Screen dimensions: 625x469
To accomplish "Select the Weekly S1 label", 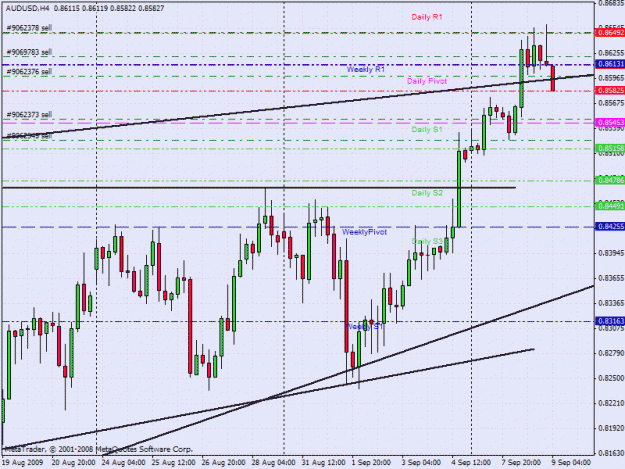I will [x=364, y=327].
